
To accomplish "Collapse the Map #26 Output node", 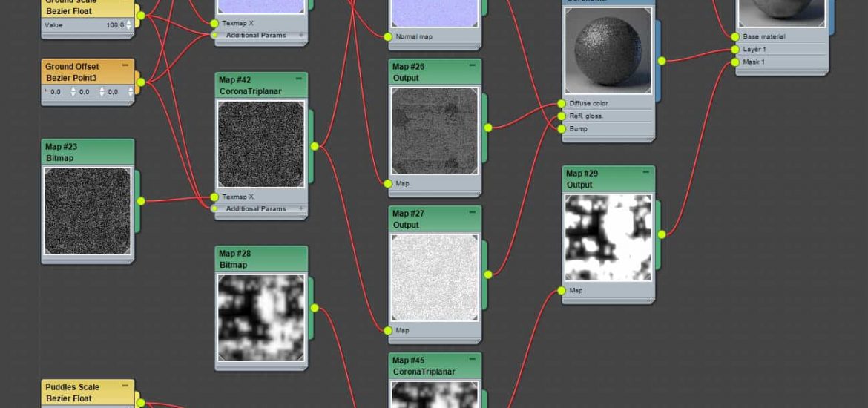I will pos(473,65).
